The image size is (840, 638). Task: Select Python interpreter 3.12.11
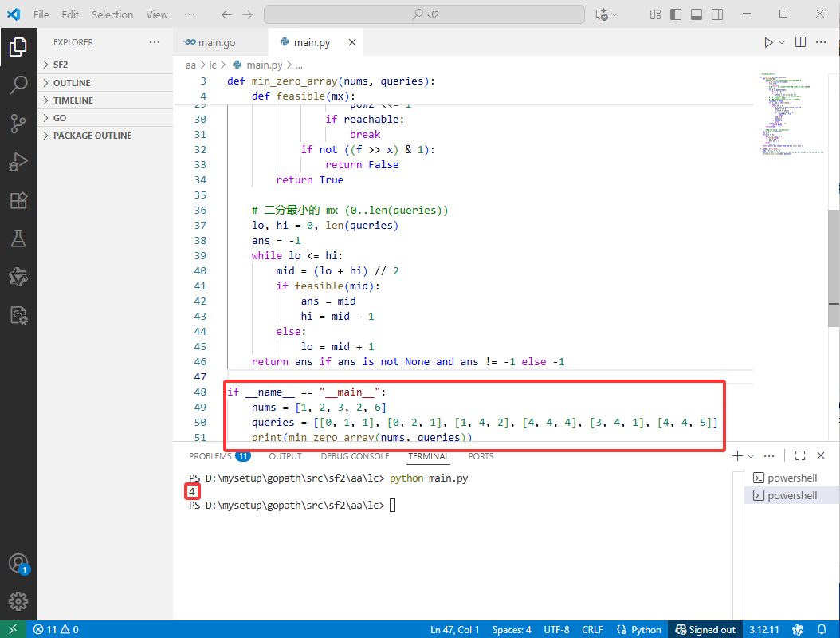click(764, 629)
